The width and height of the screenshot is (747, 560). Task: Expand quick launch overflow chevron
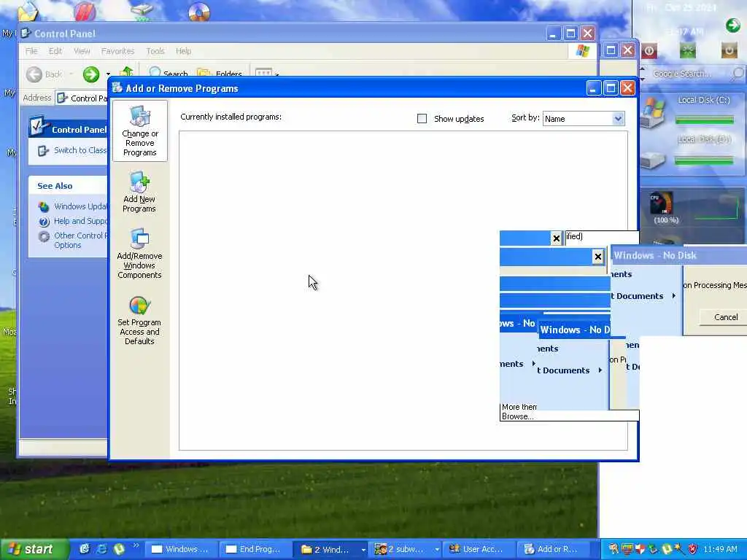[x=136, y=545]
